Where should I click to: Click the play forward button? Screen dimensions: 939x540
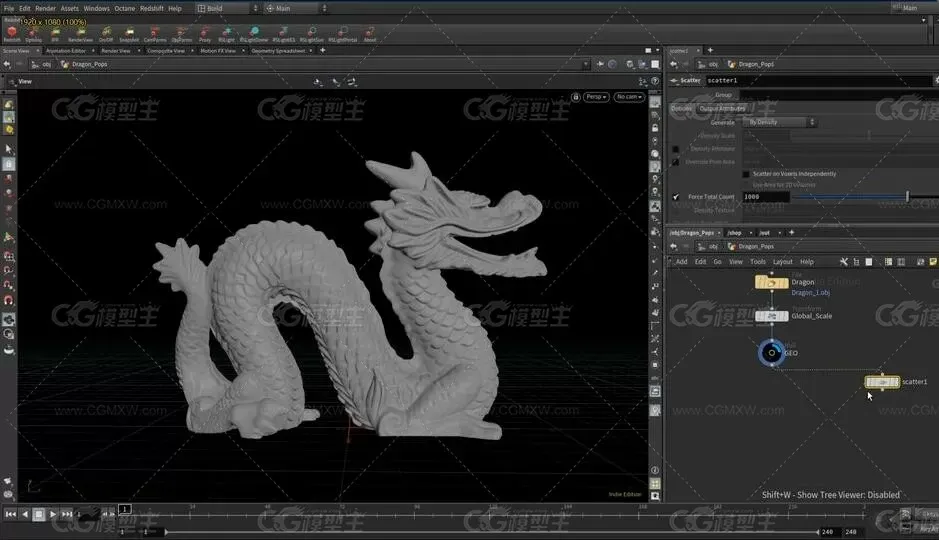53,514
